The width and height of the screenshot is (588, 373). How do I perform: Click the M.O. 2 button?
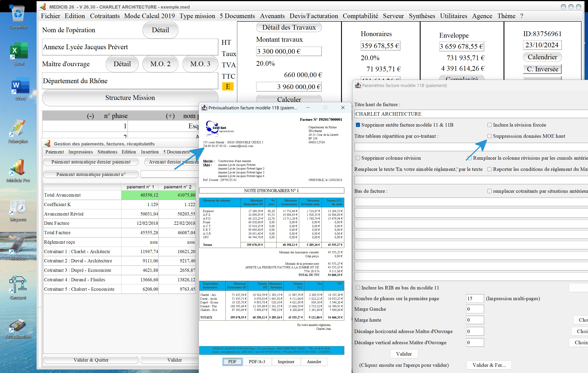pyautogui.click(x=160, y=64)
